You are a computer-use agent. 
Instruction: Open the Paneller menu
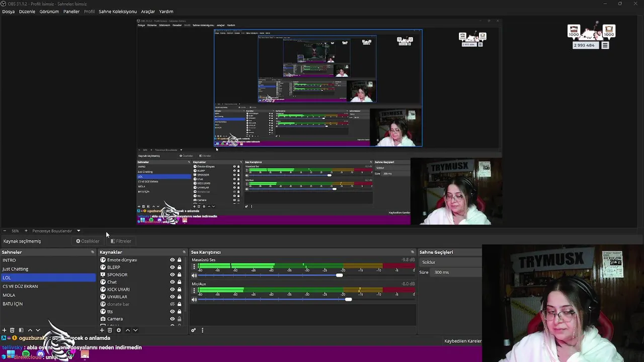pyautogui.click(x=71, y=12)
